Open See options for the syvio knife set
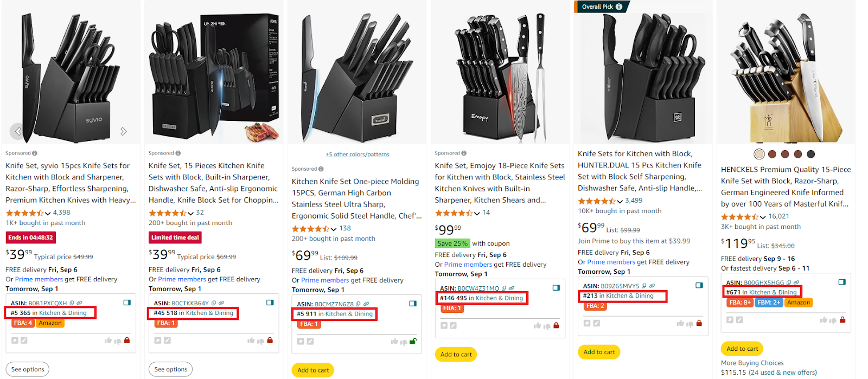The image size is (868, 379). pos(27,369)
